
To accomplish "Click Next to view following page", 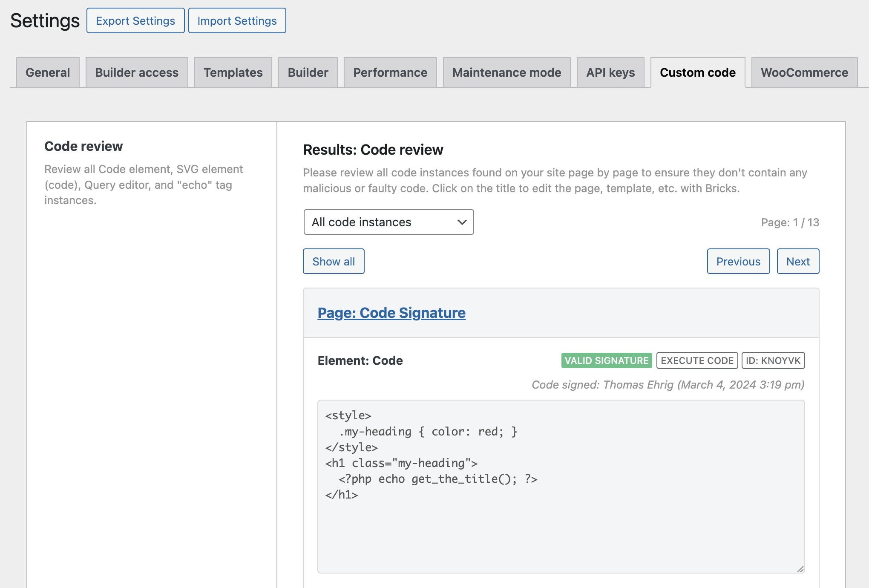I will 798,261.
